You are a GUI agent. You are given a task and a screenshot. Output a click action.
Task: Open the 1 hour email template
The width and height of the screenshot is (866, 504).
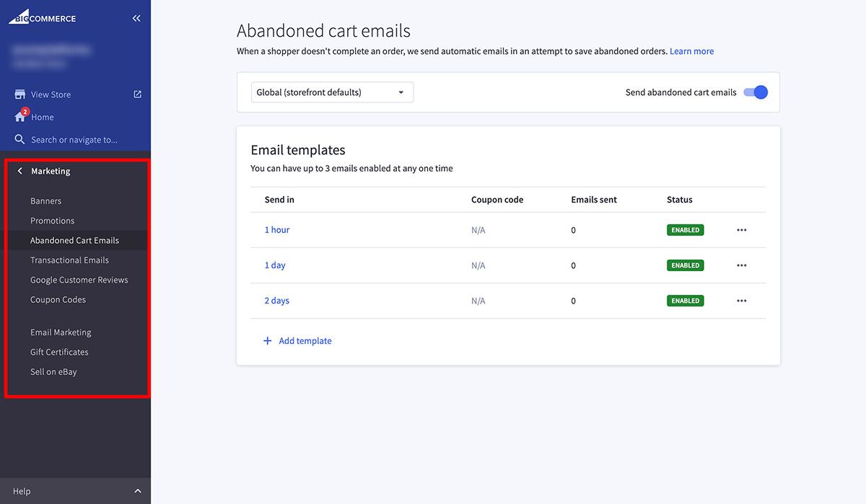click(276, 229)
